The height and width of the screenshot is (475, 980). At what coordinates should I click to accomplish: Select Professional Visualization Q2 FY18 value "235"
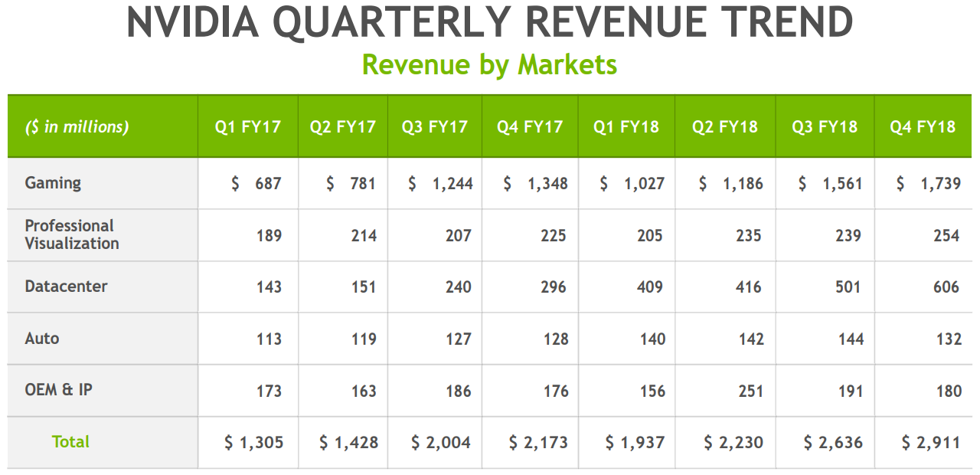748,235
